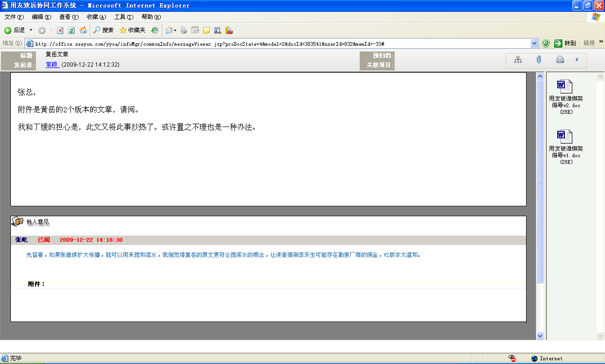The height and width of the screenshot is (364, 605).
Task: Open the 工具(T) menu
Action: tap(123, 17)
